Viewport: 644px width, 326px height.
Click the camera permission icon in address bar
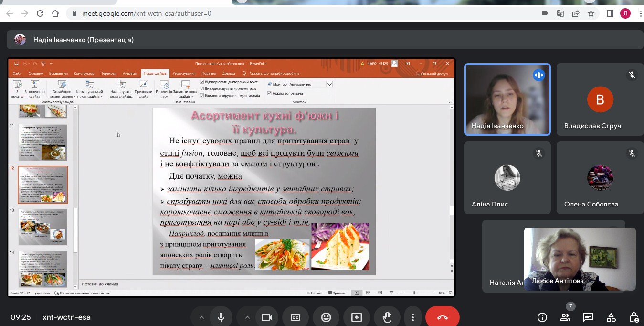click(546, 13)
